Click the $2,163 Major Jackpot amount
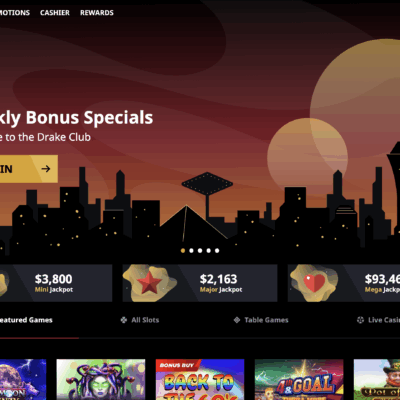 pyautogui.click(x=218, y=279)
